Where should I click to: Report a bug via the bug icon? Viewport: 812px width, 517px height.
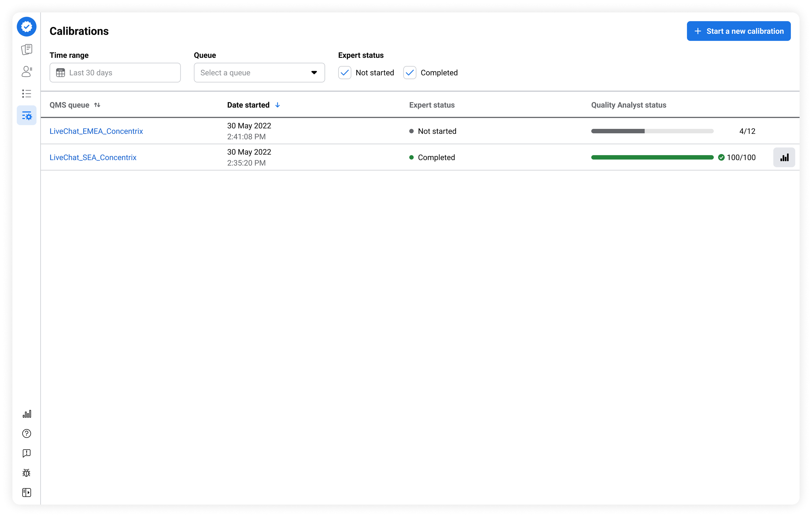26,473
